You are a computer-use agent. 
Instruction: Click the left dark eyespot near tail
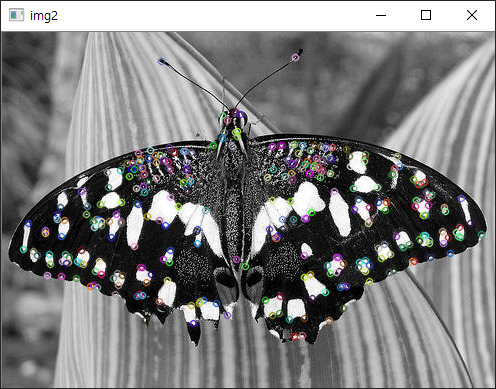pos(222,277)
